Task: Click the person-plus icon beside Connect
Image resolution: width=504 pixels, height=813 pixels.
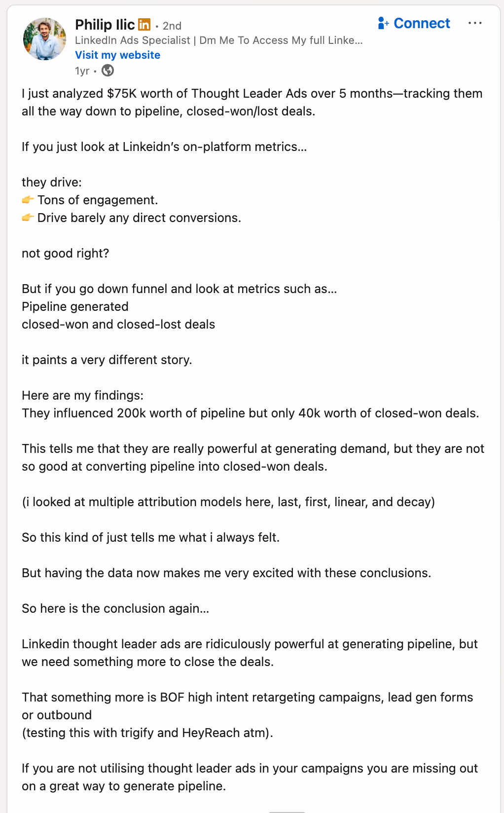Action: [x=383, y=23]
